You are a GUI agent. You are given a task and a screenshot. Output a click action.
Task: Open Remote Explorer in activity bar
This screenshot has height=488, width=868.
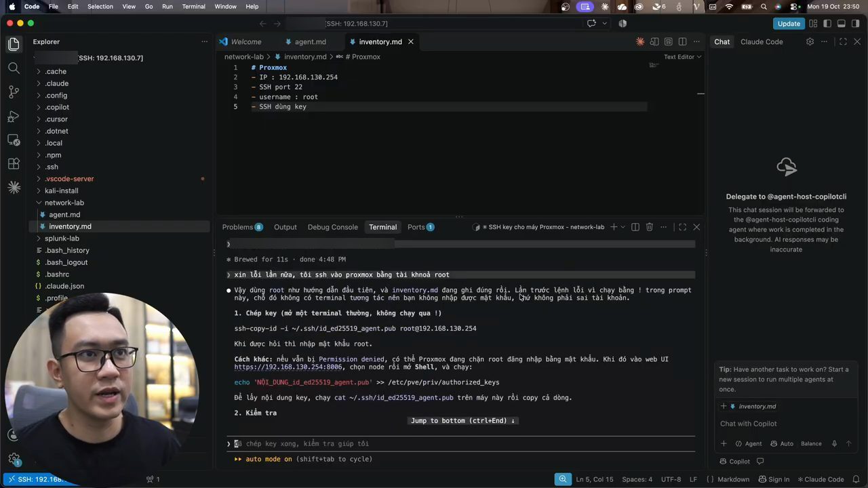point(14,140)
